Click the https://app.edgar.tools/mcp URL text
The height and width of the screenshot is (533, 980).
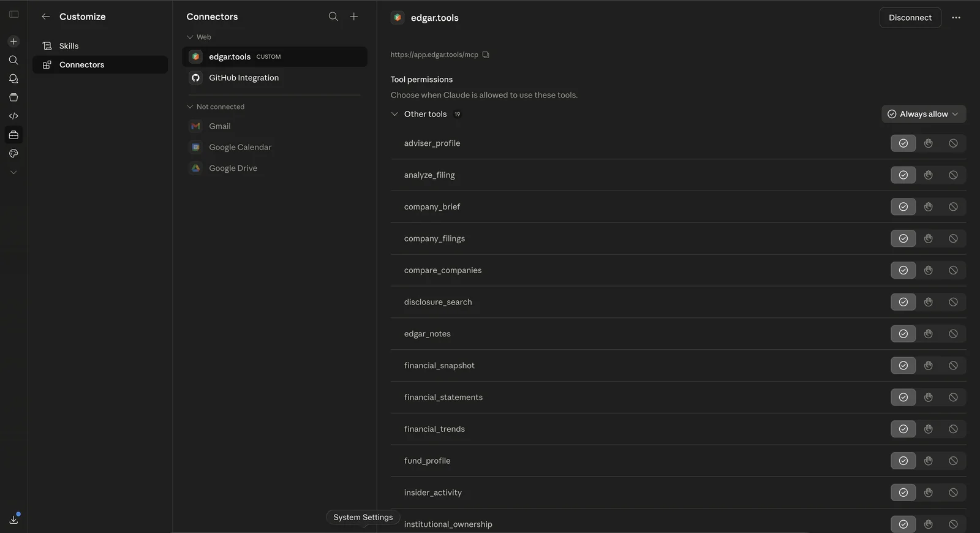point(434,55)
